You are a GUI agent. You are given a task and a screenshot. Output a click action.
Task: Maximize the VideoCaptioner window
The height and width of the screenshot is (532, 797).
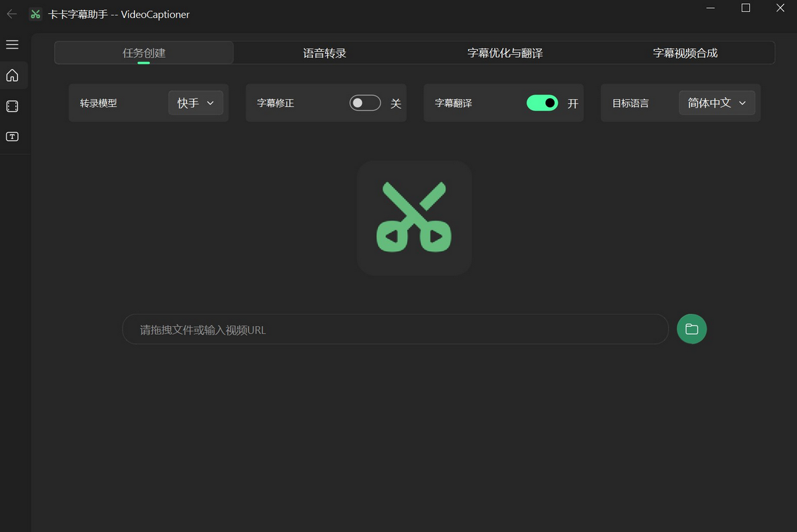[x=745, y=8]
